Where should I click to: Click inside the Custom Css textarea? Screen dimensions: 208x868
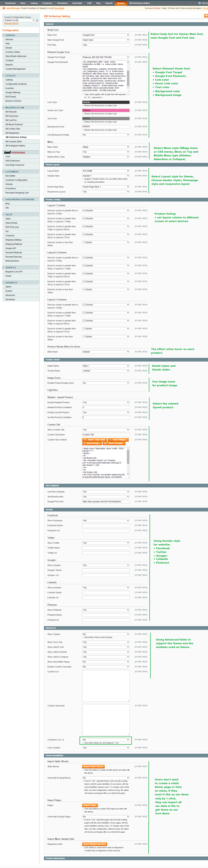106,686
